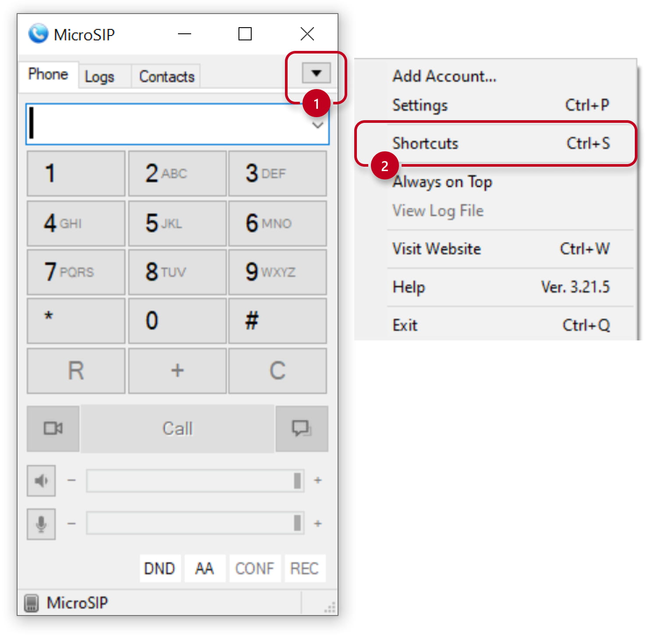The height and width of the screenshot is (644, 662).
Task: Expand the dialed number history chevron
Action: [318, 125]
